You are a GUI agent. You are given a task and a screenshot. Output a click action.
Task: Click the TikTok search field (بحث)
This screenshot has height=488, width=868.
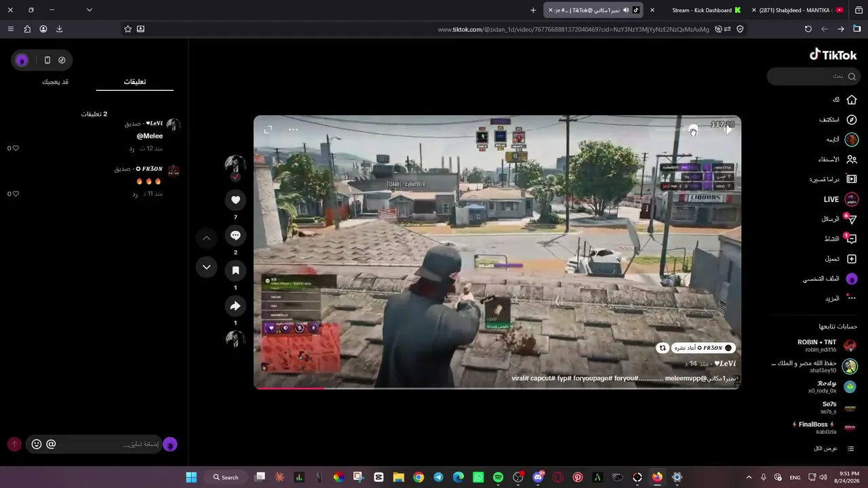coord(814,77)
